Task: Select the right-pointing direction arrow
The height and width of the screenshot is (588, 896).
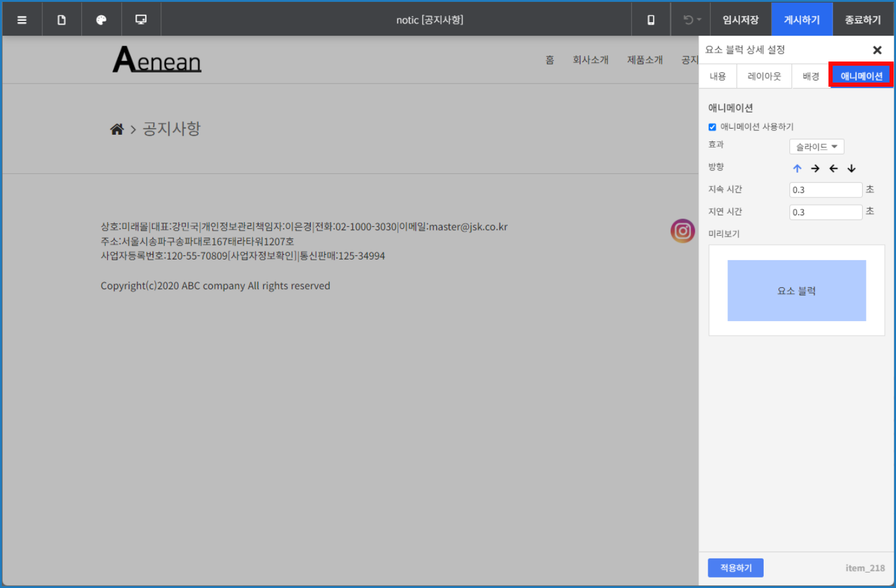Action: click(815, 168)
